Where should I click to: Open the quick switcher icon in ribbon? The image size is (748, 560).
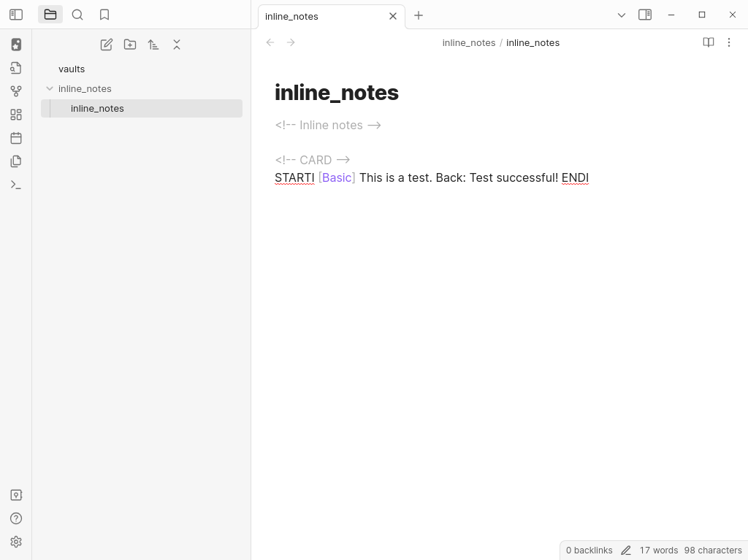(x=16, y=68)
